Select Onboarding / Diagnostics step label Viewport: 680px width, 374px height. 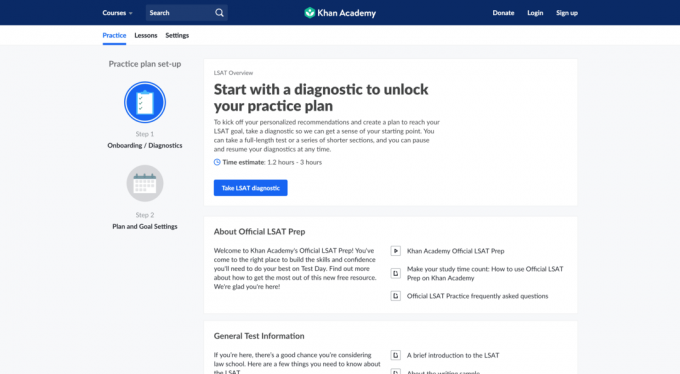tap(145, 145)
